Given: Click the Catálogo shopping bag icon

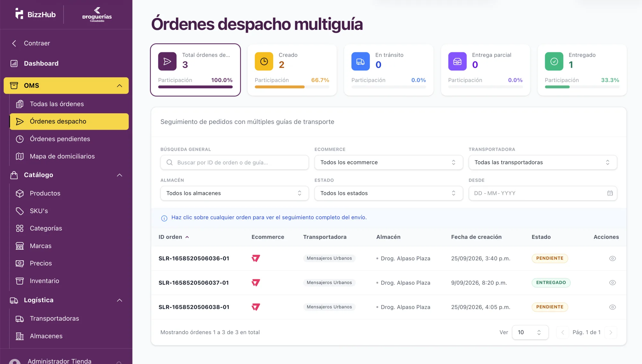Looking at the screenshot, I should pyautogui.click(x=14, y=175).
